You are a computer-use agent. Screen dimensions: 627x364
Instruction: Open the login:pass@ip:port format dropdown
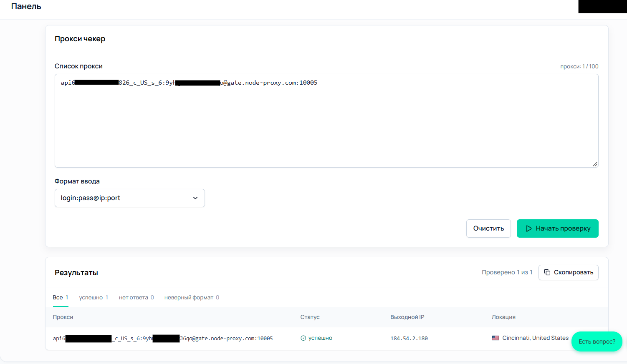(x=130, y=198)
